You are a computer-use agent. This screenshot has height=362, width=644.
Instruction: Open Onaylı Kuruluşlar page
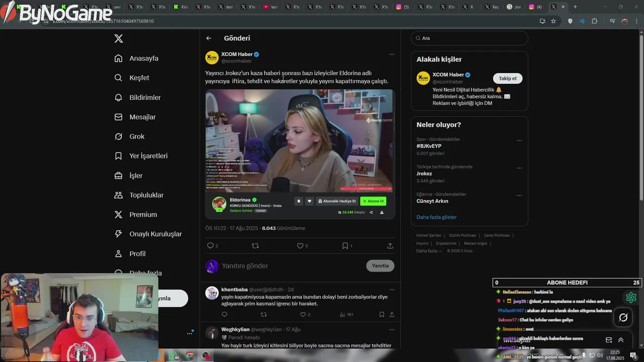pos(148,234)
